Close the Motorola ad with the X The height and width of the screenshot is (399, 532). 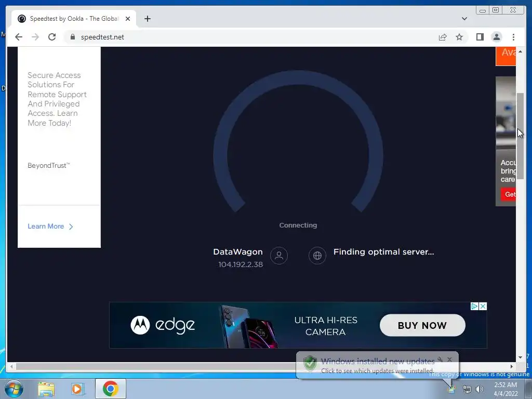pyautogui.click(x=483, y=307)
